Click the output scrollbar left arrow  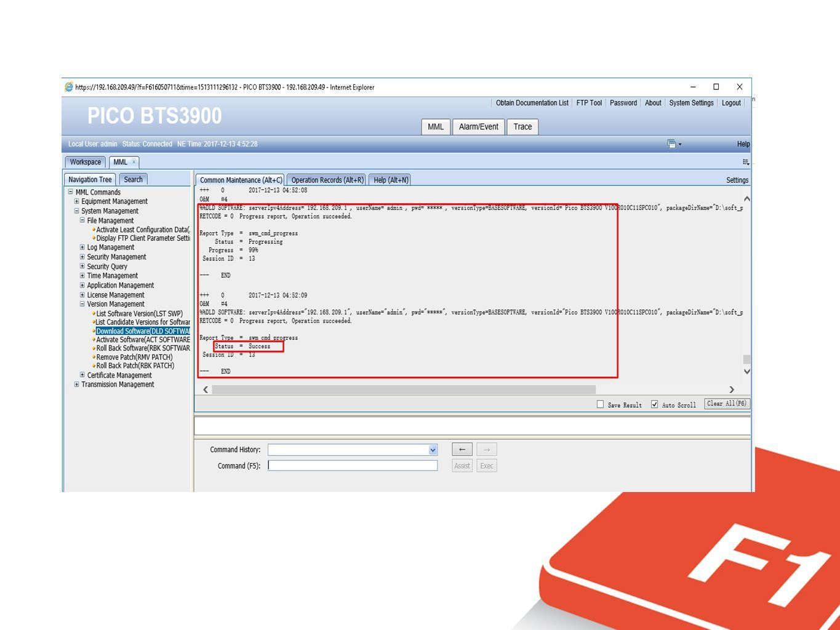(206, 389)
